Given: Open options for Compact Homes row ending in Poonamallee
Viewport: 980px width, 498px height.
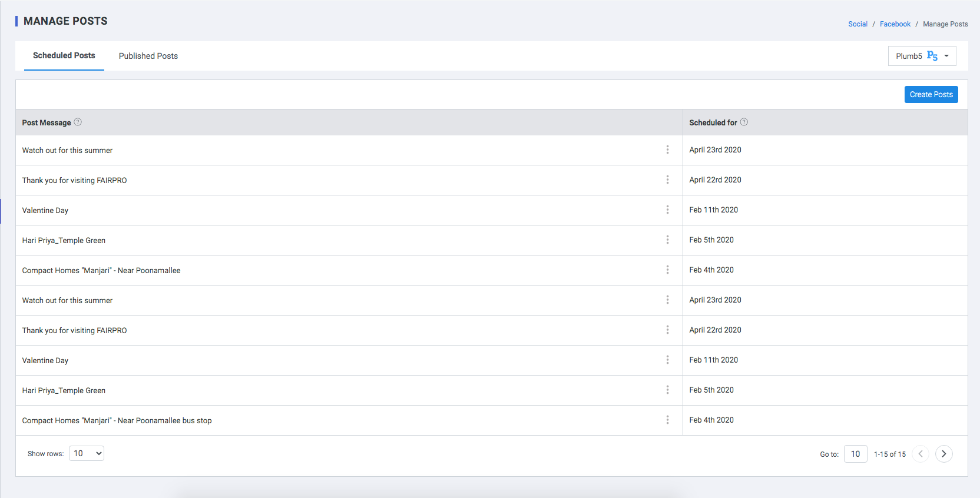Looking at the screenshot, I should 667,270.
